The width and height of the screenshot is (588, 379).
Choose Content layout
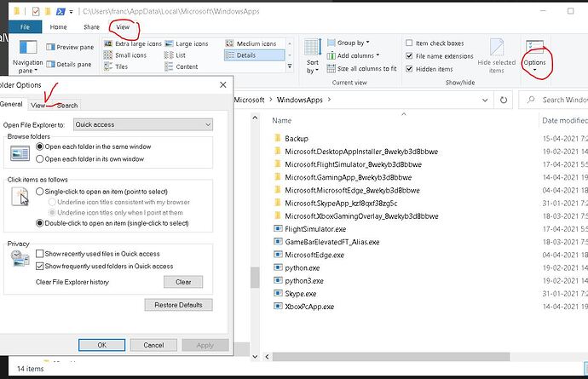click(x=182, y=66)
